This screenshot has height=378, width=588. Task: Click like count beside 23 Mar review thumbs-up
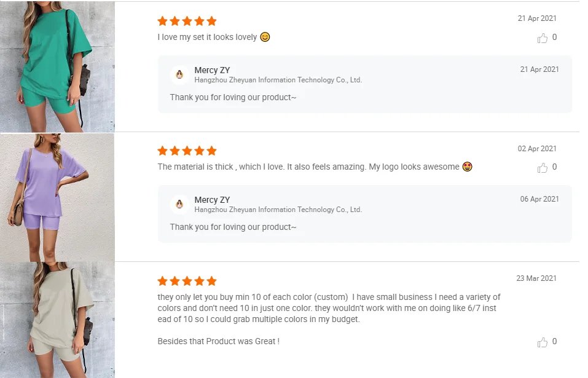click(x=554, y=342)
